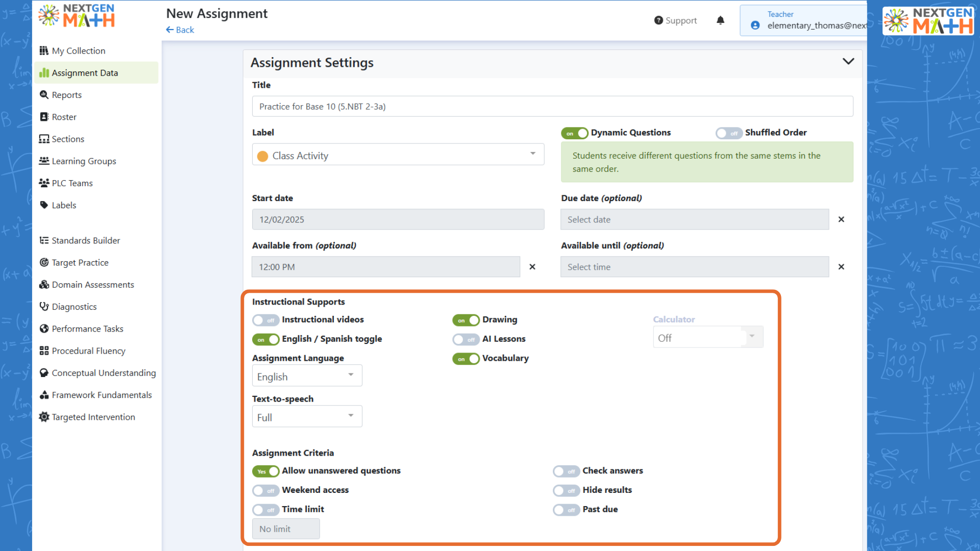Image resolution: width=980 pixels, height=551 pixels.
Task: Clear the Due date with X icon
Action: [841, 219]
